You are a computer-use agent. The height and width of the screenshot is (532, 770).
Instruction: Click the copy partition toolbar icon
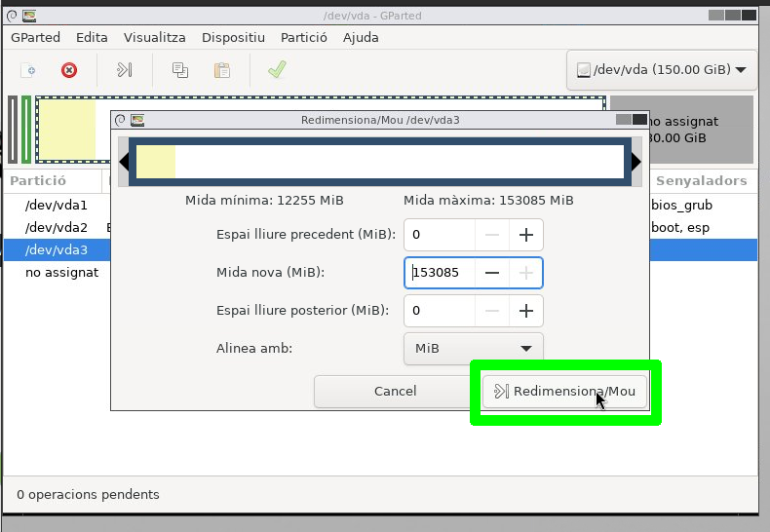point(180,70)
